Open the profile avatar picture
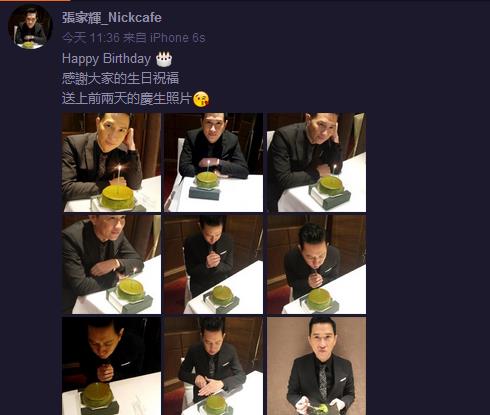The image size is (490, 415). [x=30, y=27]
